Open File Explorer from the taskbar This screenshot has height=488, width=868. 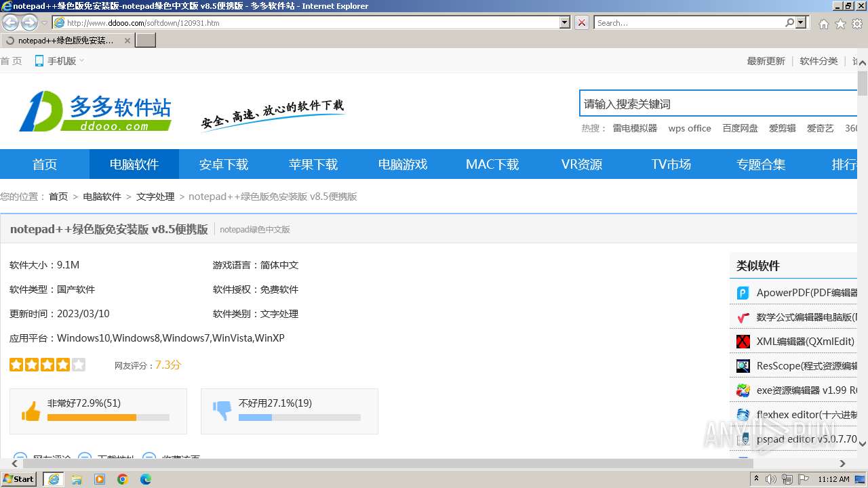pyautogui.click(x=77, y=479)
